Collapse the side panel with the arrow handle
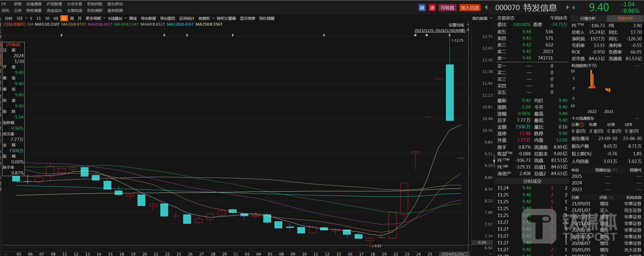644x256 pixels. [x=494, y=161]
